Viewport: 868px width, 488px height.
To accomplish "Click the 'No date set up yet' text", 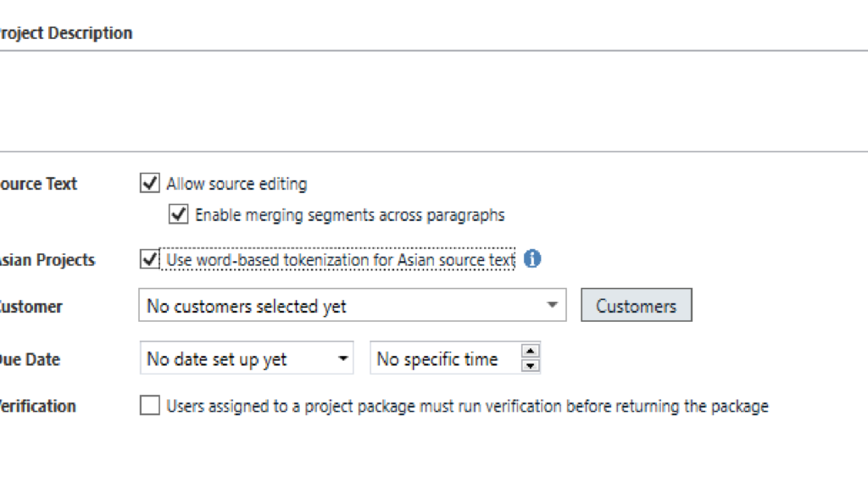I will pos(217,359).
